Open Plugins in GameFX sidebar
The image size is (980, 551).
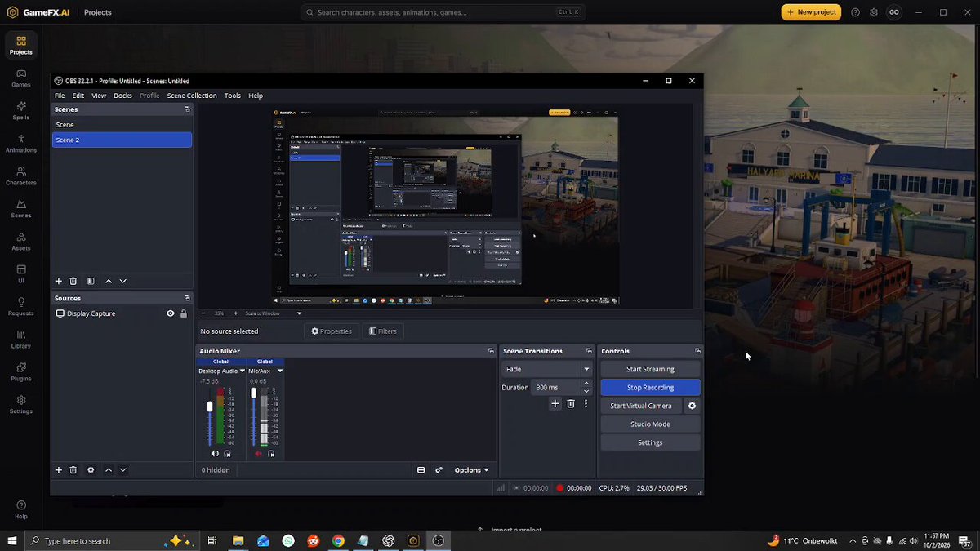coord(20,371)
